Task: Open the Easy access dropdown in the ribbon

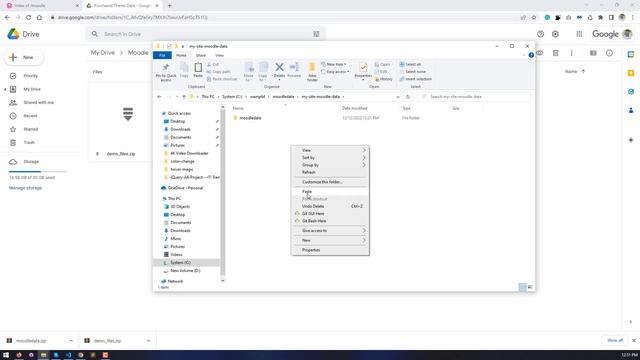Action: tap(335, 71)
